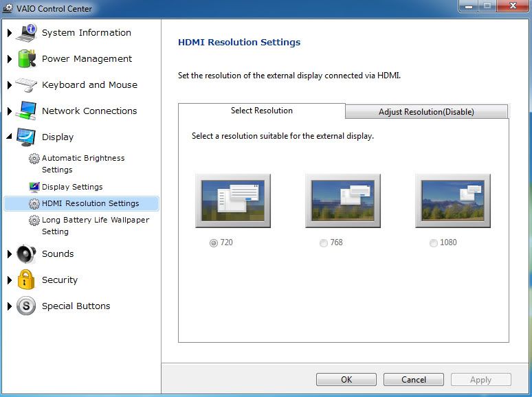Click gear icon beside HDMI Resolution Settings

[34, 203]
